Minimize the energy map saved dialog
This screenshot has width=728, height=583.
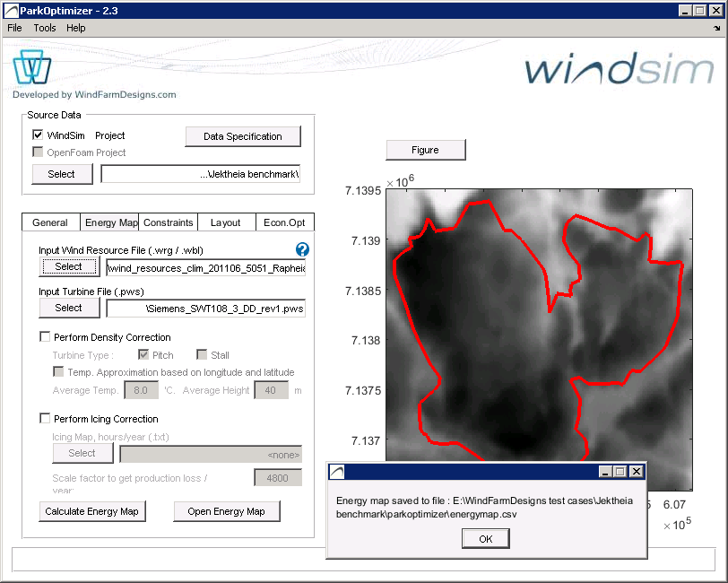coord(604,472)
